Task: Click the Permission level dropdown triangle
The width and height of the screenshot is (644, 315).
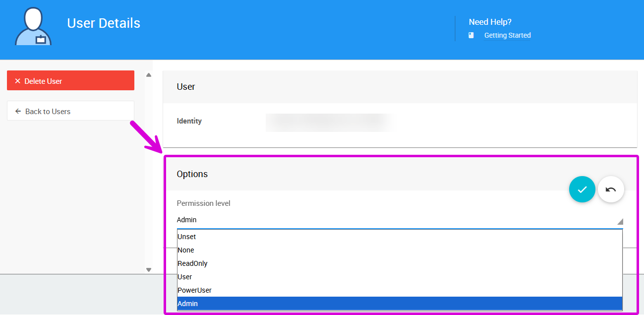Action: (620, 221)
